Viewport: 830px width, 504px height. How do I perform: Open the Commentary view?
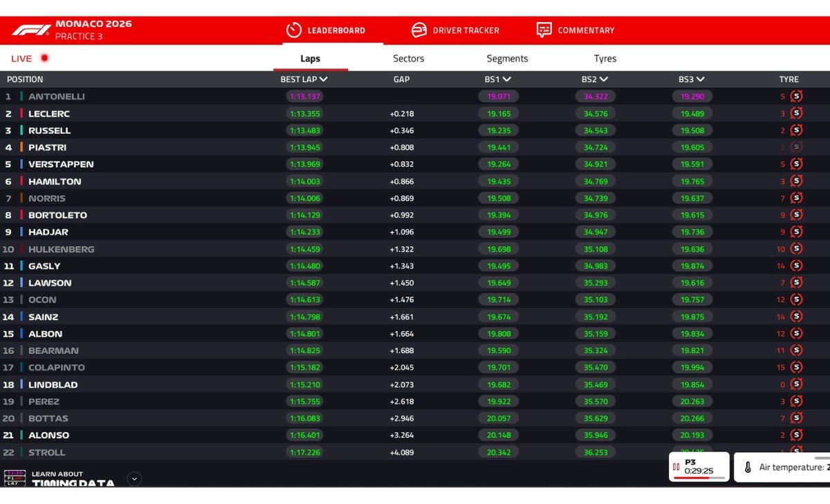575,30
